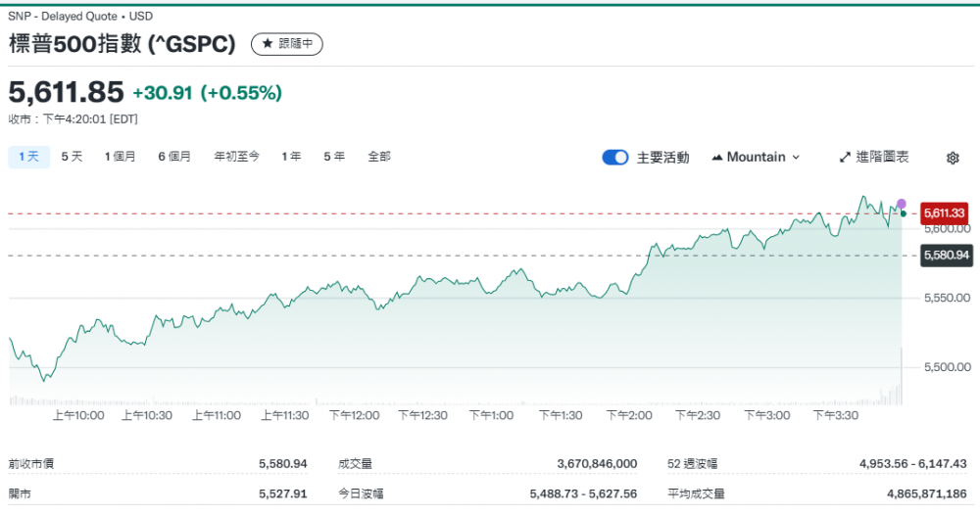Show the 1個月 chart range

[121, 157]
